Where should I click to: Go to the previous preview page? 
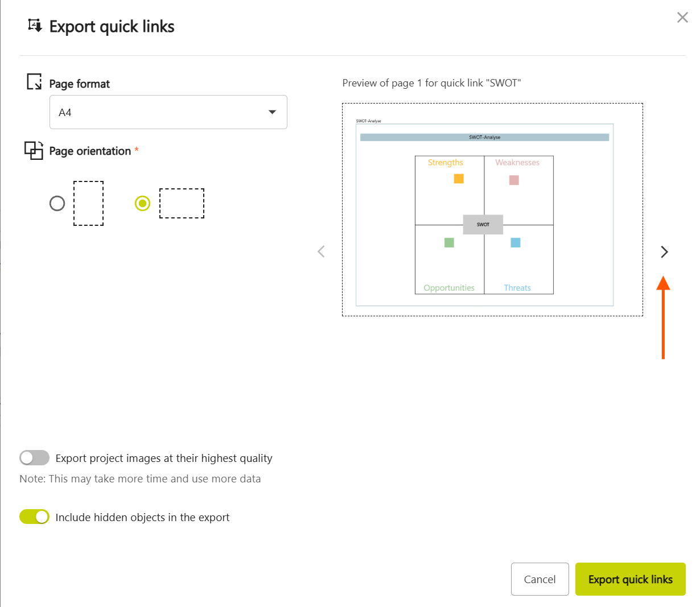322,251
